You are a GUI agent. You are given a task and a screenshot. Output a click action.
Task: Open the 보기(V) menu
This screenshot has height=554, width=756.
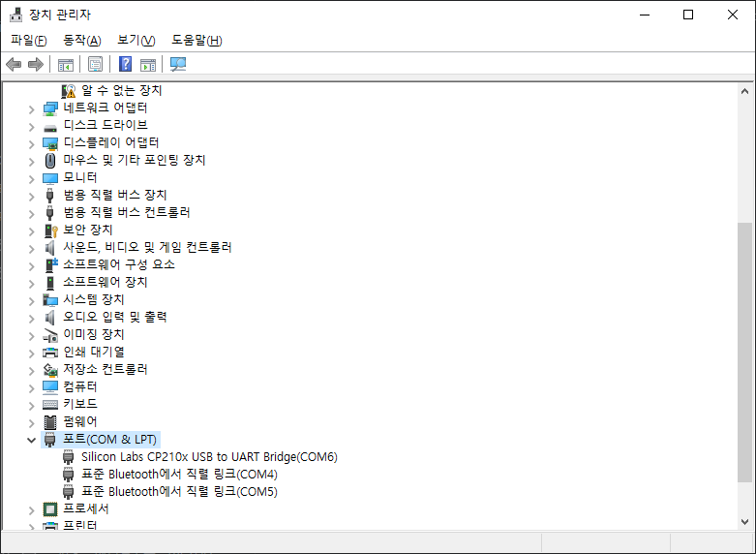point(136,40)
